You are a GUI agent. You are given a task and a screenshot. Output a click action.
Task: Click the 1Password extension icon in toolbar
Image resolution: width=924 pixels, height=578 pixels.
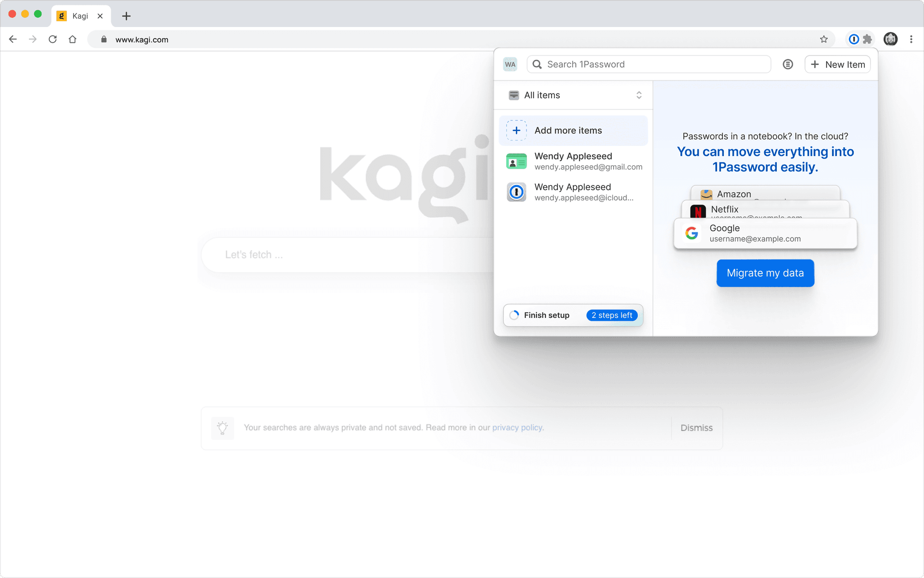coord(854,39)
